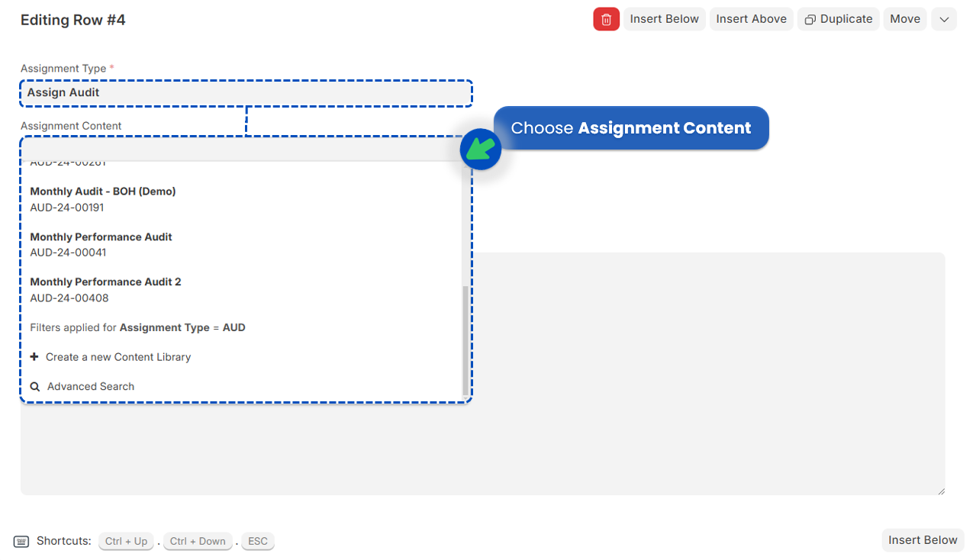Select the magnifier icon next to Advanced Search
Screen dimensions: 976x560
(35, 386)
